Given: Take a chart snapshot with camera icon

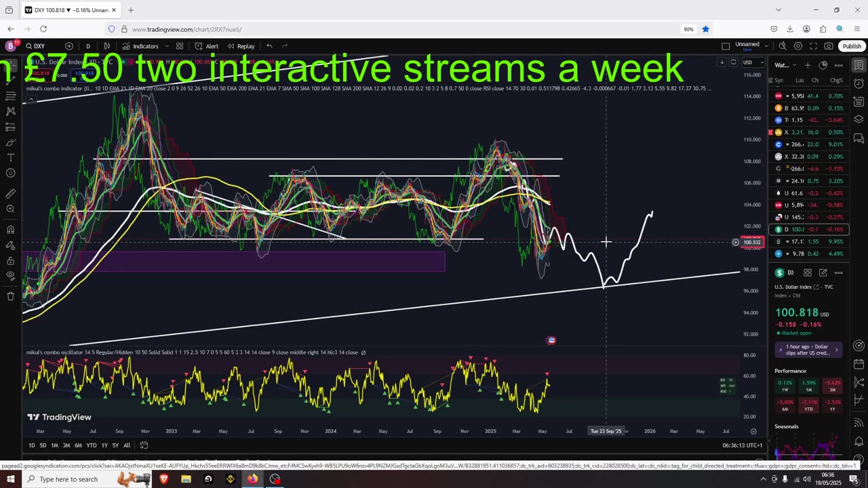Looking at the screenshot, I should click(829, 46).
